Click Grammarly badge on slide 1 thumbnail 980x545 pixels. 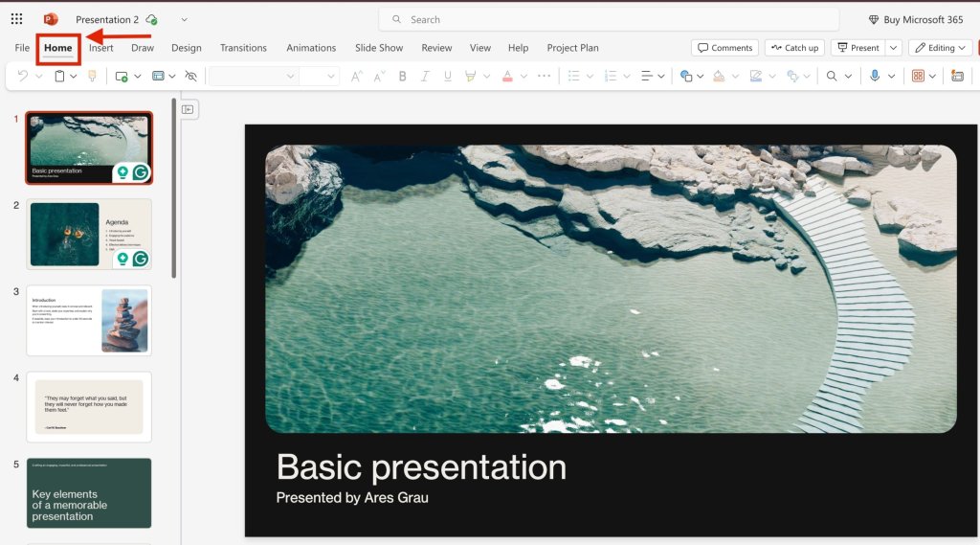[x=142, y=172]
